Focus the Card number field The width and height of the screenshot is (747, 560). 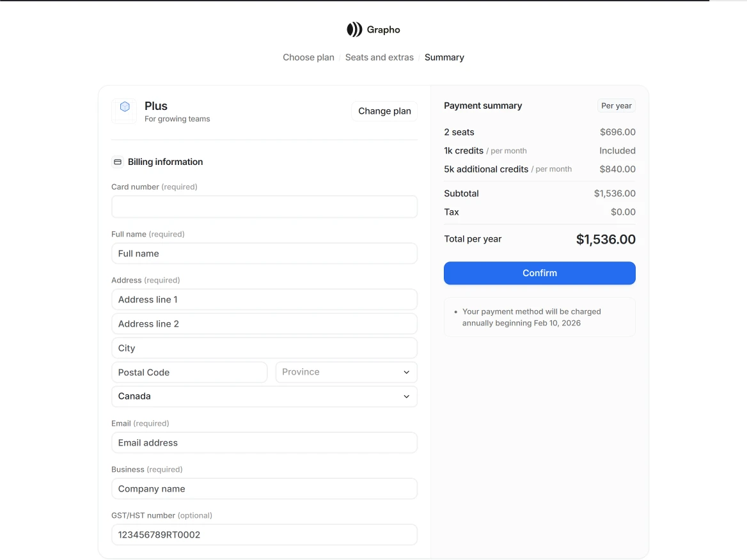pos(264,207)
